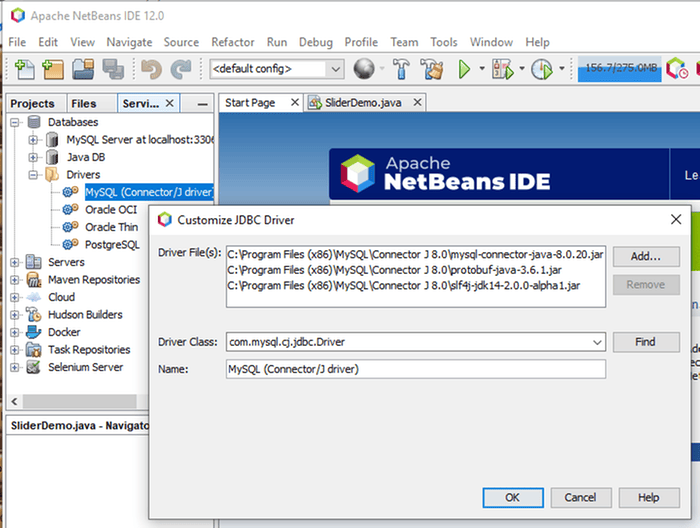The height and width of the screenshot is (528, 700).
Task: Open the Window menu
Action: point(491,42)
